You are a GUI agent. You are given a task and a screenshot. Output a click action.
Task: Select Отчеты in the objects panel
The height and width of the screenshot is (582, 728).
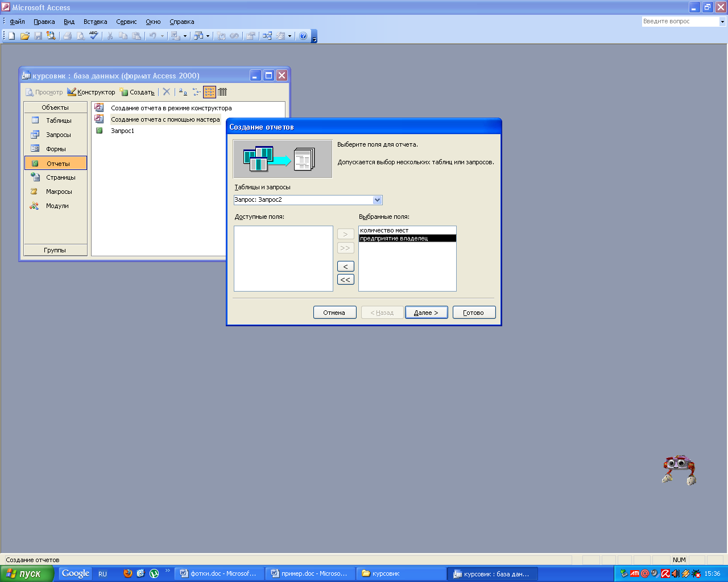(56, 163)
